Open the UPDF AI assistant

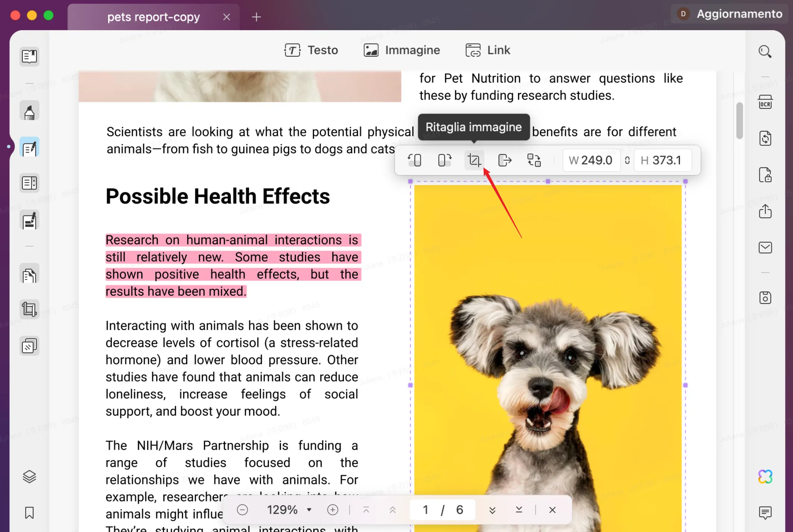765,476
